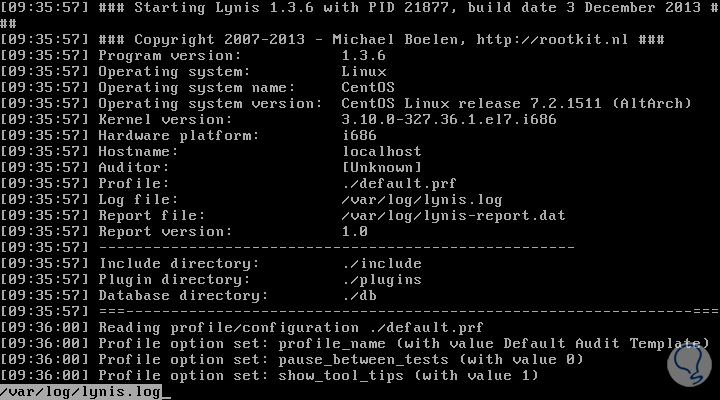Select the Report version value 1.0
This screenshot has width=720, height=400.
pyautogui.click(x=353, y=232)
